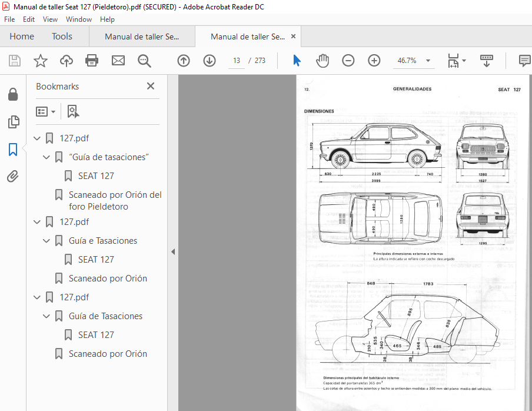Open the Attachments paperclip sidebar icon
This screenshot has height=411, width=532.
pyautogui.click(x=13, y=177)
